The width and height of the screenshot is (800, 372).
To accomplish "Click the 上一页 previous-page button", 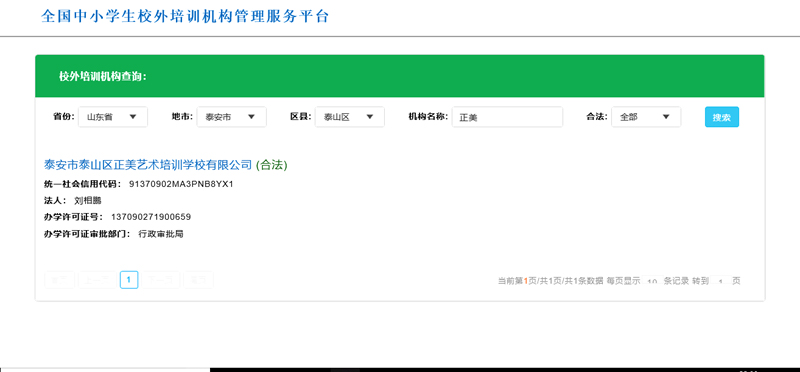I will click(97, 280).
